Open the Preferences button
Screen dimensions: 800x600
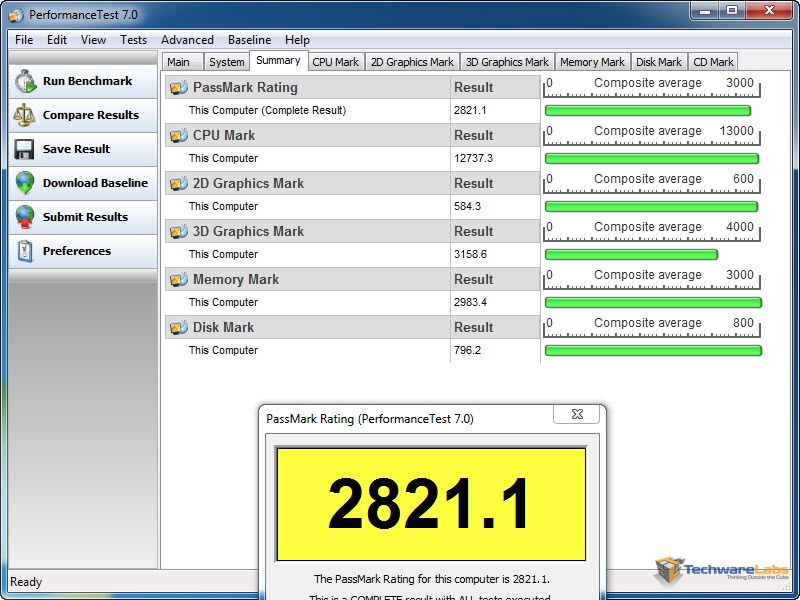83,251
